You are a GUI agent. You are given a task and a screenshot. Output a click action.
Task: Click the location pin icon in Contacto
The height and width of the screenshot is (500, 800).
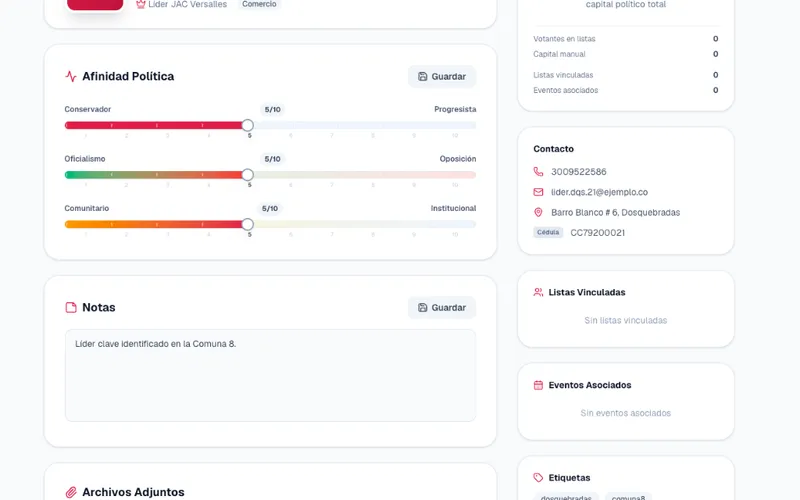point(538,212)
